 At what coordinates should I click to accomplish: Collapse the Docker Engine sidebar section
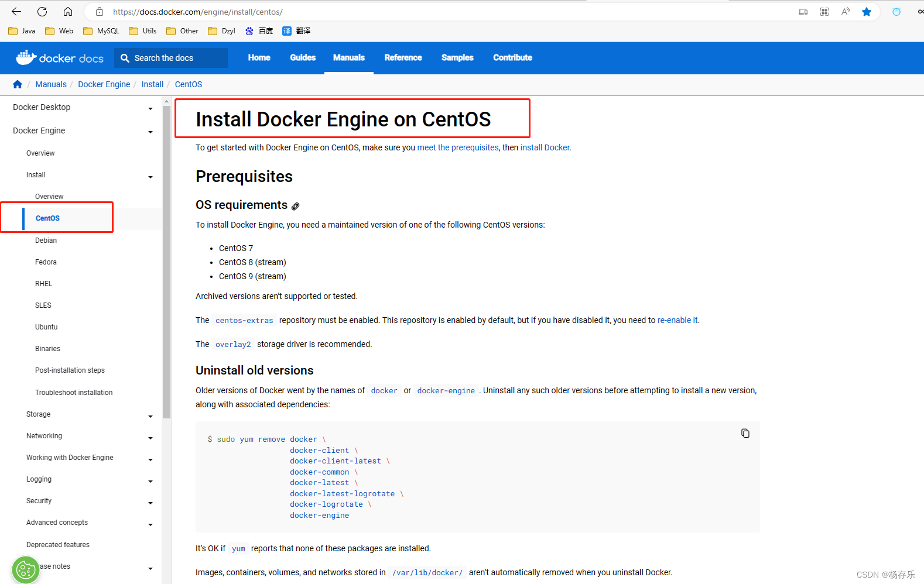150,132
